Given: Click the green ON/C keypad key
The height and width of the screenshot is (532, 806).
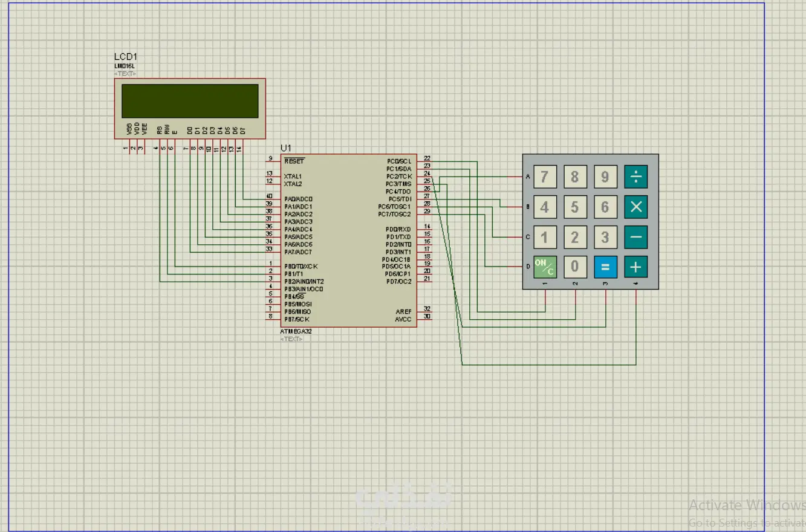Looking at the screenshot, I should pos(545,267).
